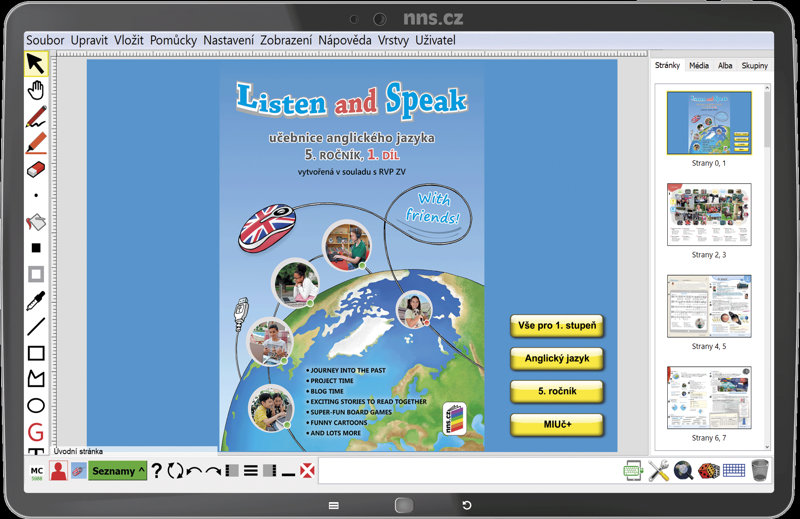This screenshot has width=800, height=519.
Task: Pick the black fill color square
Action: tap(36, 248)
